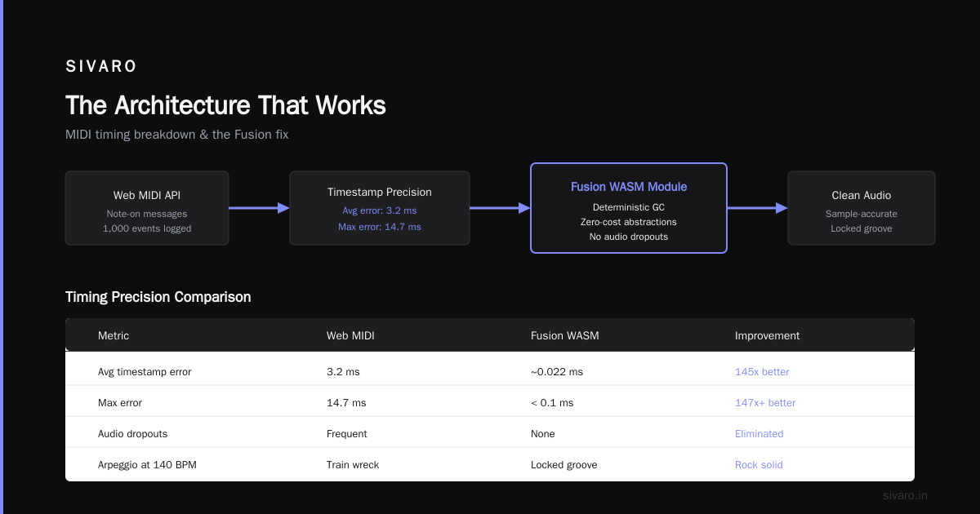Click the 145x better link
The width and height of the screenshot is (980, 514).
(x=762, y=371)
